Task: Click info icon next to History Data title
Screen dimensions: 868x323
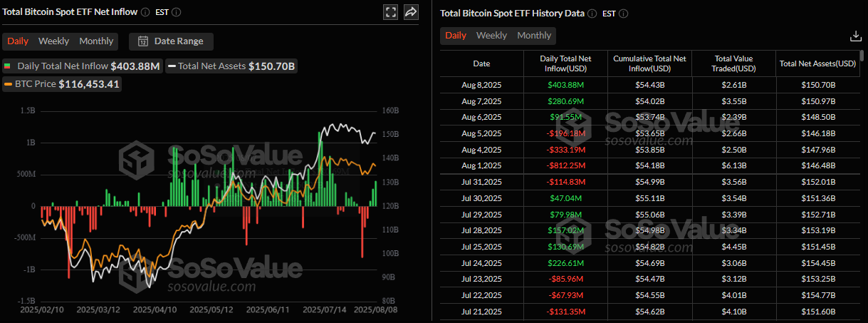Action: [x=592, y=14]
